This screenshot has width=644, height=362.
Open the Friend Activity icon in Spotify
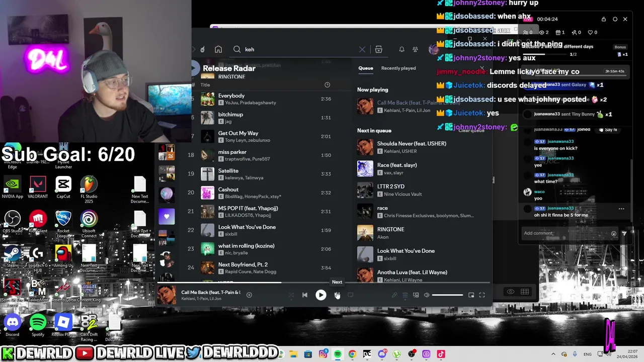pos(415,49)
